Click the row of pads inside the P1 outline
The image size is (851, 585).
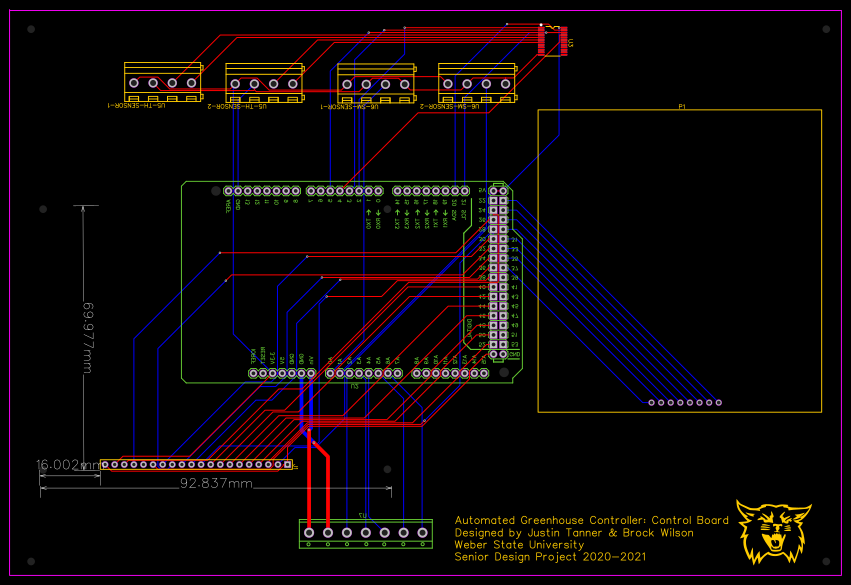(x=685, y=402)
